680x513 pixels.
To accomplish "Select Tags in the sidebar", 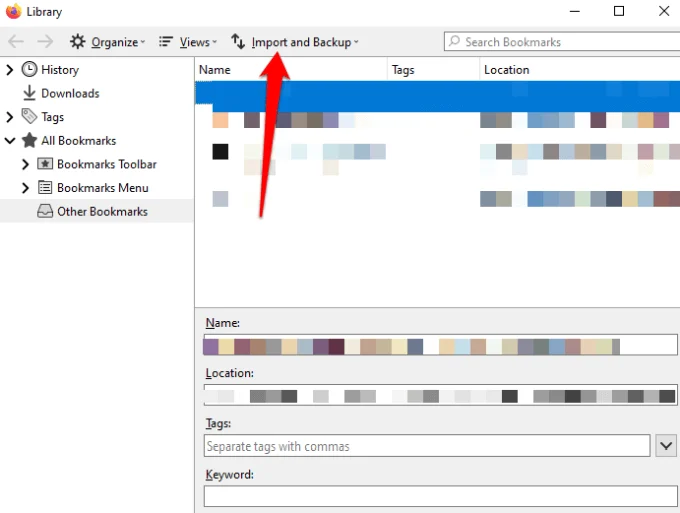I will coord(52,117).
